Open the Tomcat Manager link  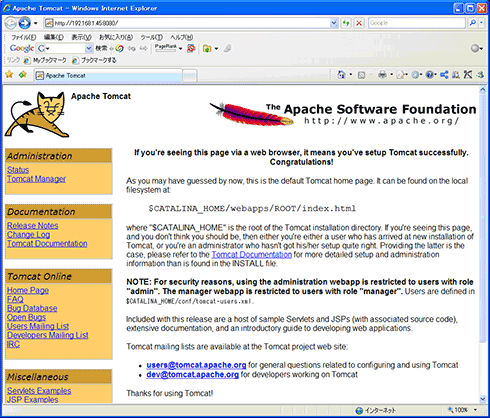[36, 179]
